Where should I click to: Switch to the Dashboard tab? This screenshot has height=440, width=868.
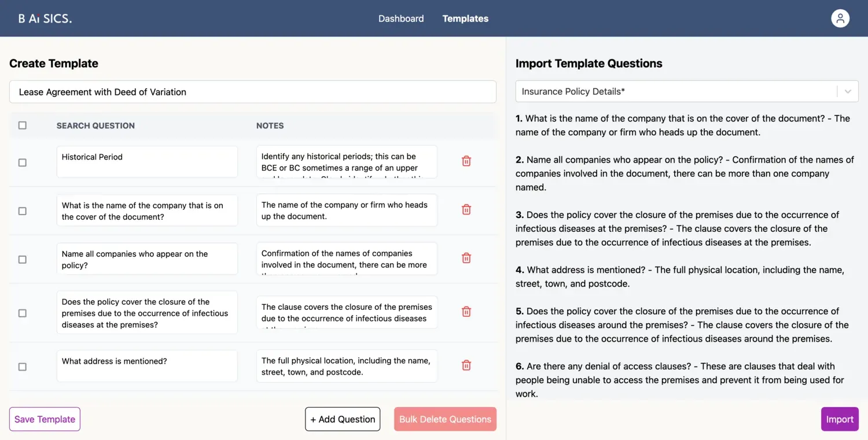[401, 18]
